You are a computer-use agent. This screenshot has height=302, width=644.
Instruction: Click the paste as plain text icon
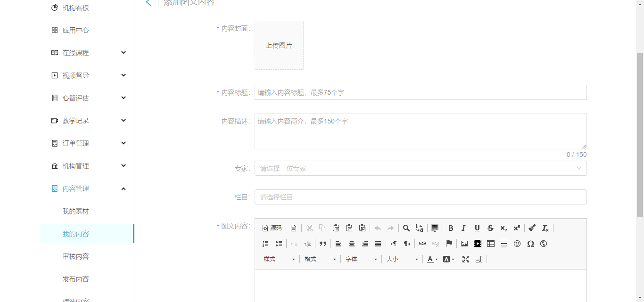349,228
